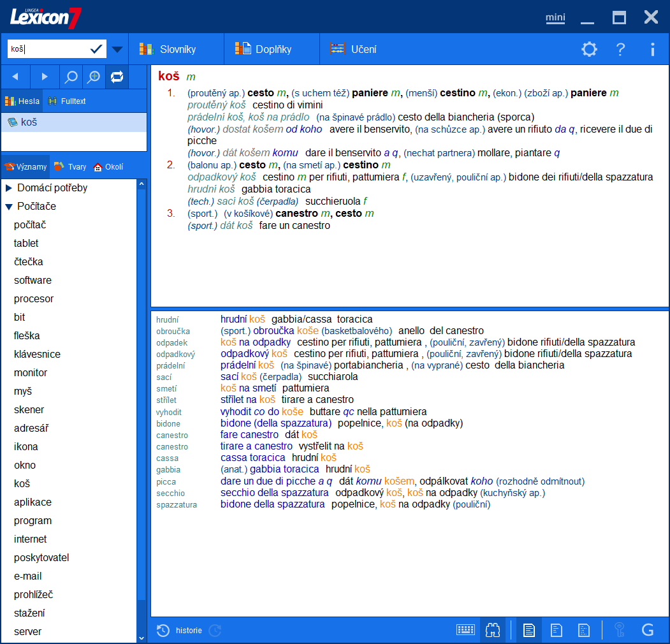Viewport: 670px width, 644px height.
Task: Click the keyword 'picca' in left column
Action: pyautogui.click(x=166, y=481)
